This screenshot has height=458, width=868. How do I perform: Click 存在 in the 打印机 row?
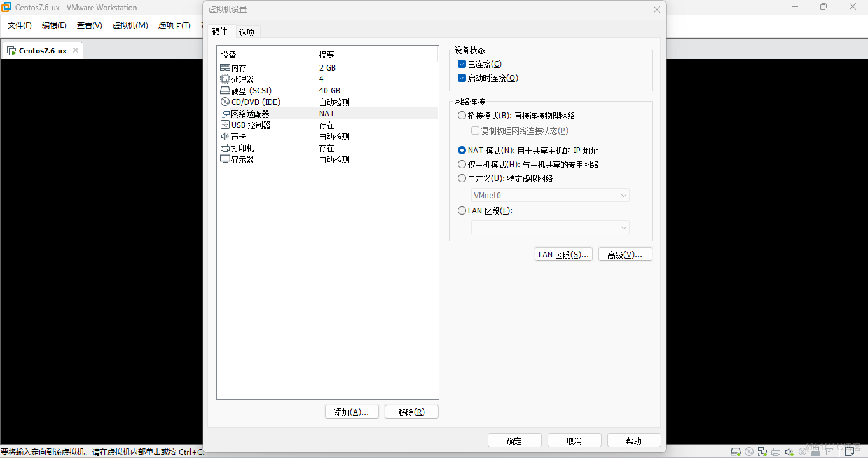326,148
